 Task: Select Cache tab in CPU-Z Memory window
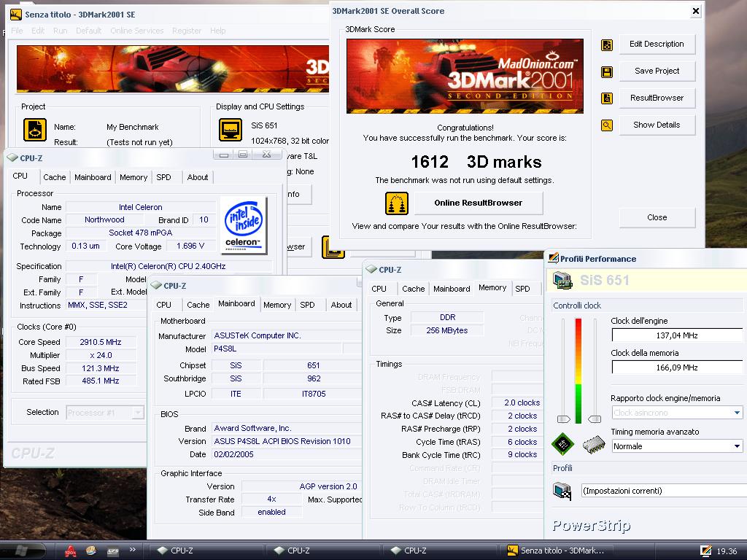[413, 289]
